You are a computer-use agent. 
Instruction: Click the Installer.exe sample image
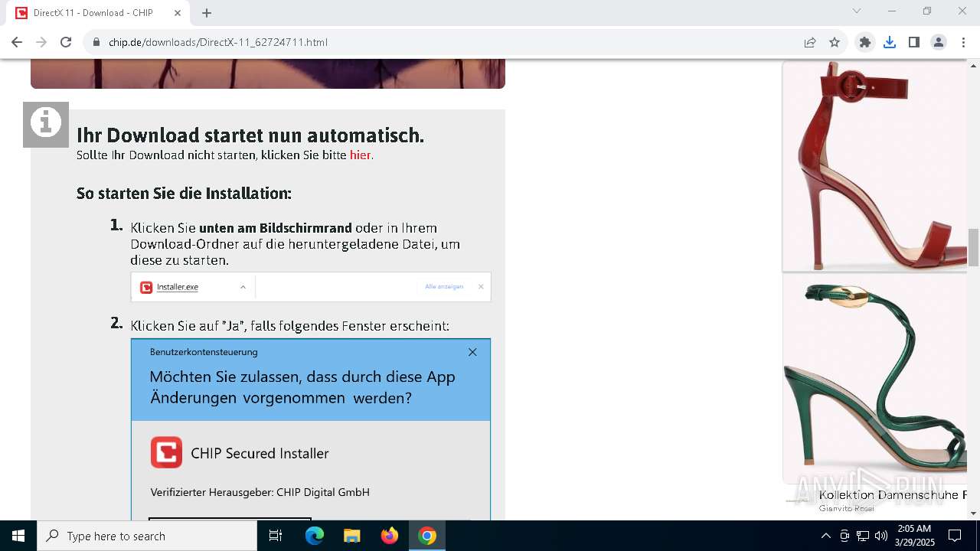(x=311, y=287)
